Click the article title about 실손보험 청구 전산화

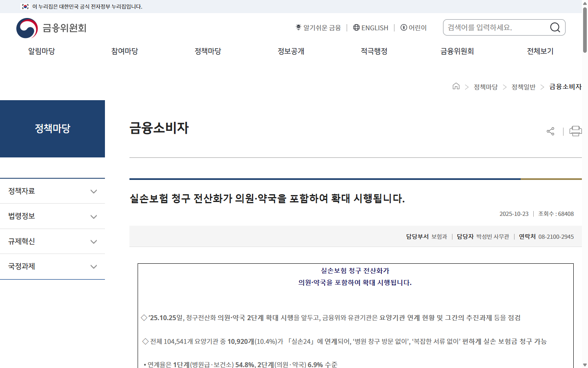point(267,199)
